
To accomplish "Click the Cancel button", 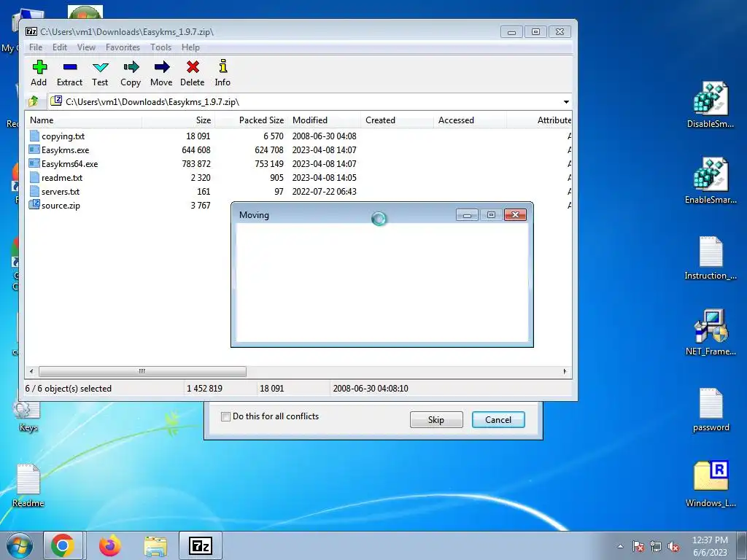I will pyautogui.click(x=498, y=419).
